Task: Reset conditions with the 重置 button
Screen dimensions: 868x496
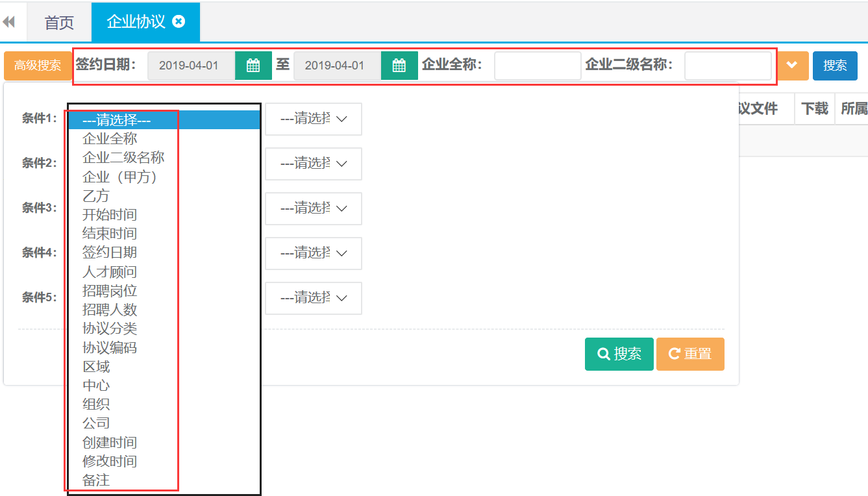Action: [x=690, y=354]
